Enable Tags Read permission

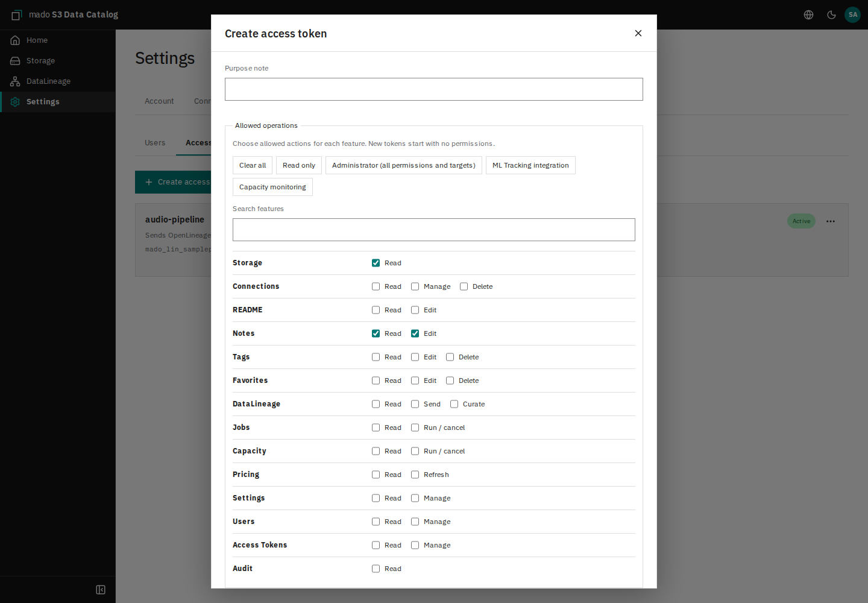click(x=376, y=357)
